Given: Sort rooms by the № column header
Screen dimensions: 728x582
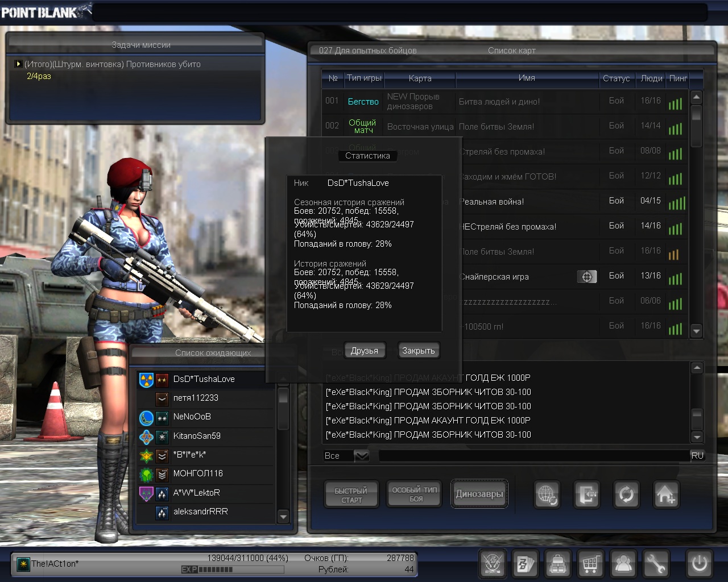Looking at the screenshot, I should tap(333, 78).
